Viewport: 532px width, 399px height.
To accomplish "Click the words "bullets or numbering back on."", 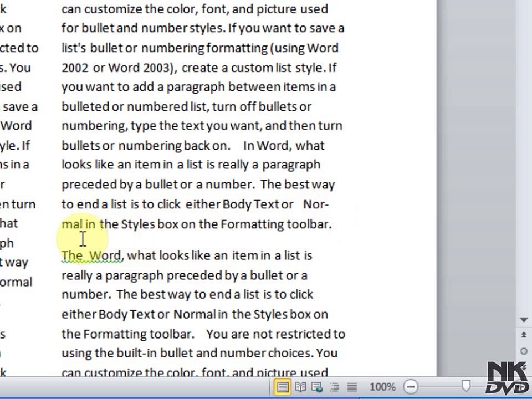I will click(x=146, y=146).
